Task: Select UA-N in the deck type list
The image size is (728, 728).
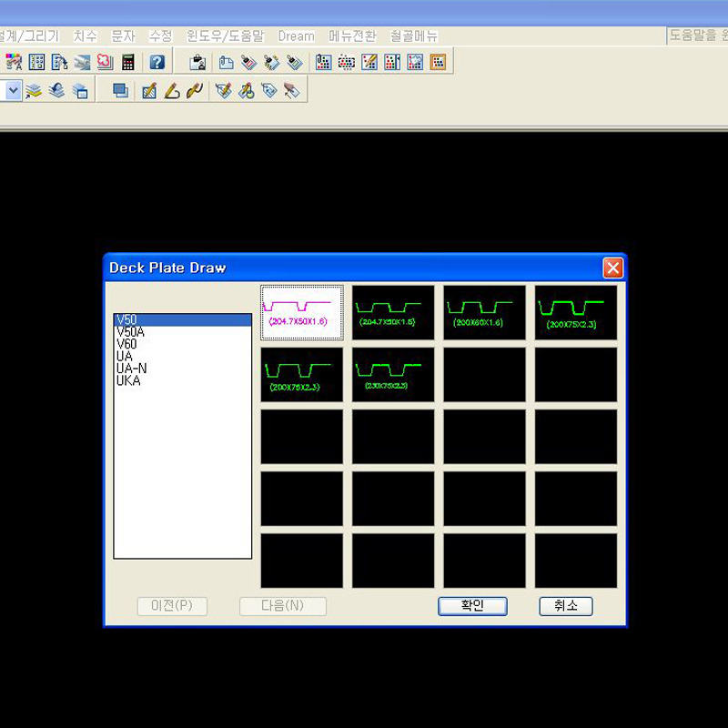Action: click(x=131, y=369)
